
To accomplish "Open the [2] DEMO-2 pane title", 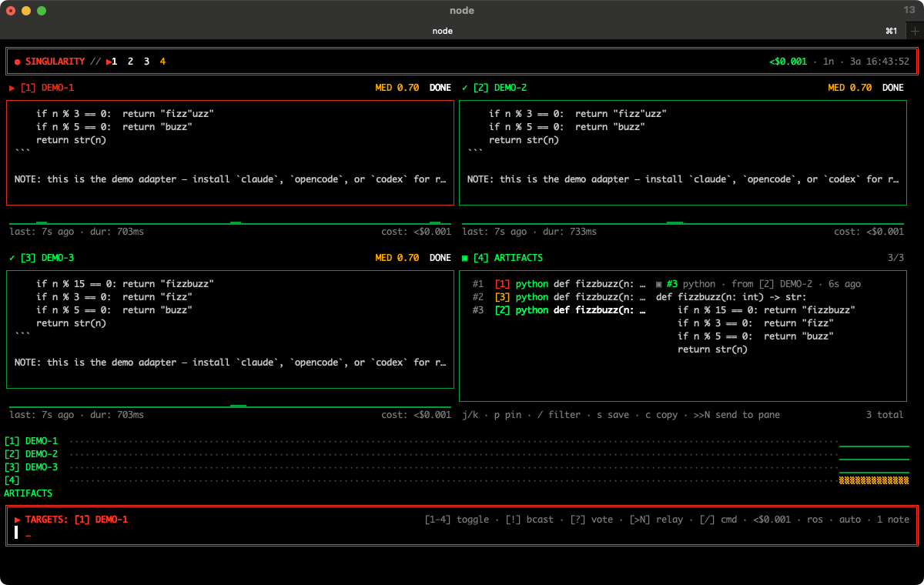I will 500,88.
